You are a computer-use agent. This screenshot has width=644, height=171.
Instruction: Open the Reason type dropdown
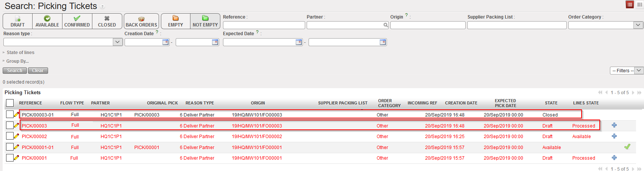(118, 42)
